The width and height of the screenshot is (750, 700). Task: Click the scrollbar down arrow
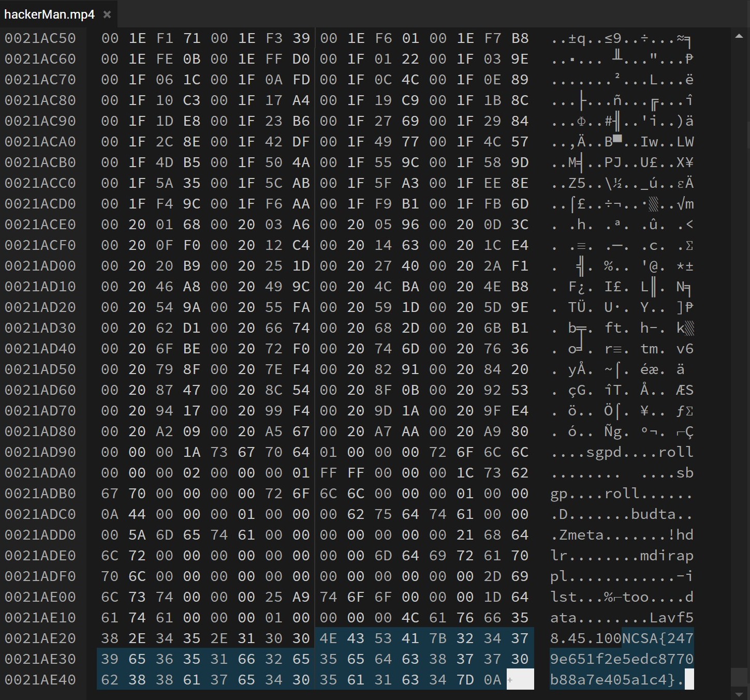(739, 694)
